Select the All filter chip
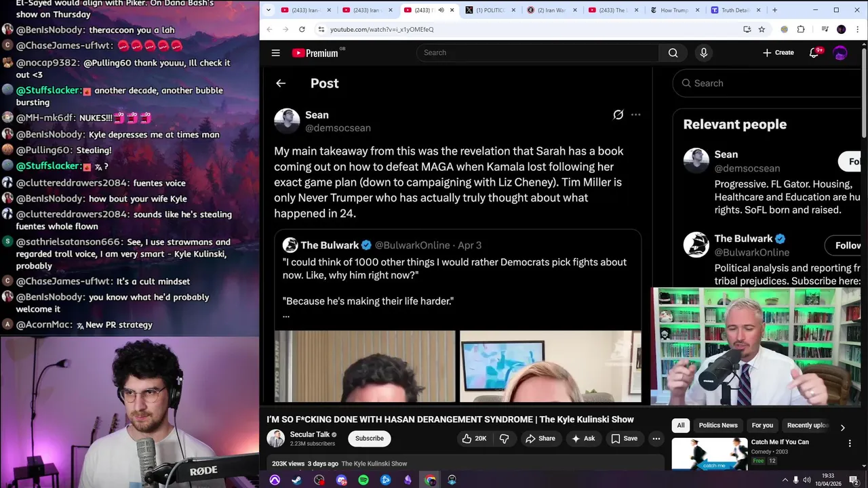Image resolution: width=868 pixels, height=488 pixels. tap(681, 425)
